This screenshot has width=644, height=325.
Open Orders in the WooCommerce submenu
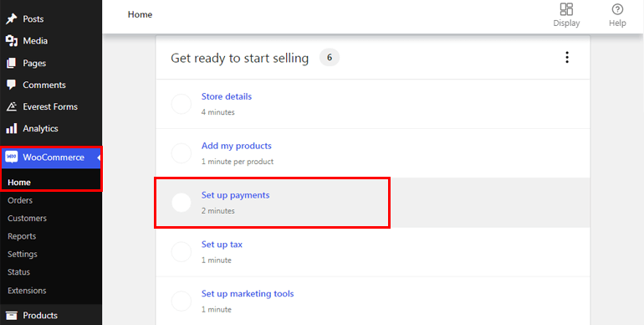tap(20, 200)
